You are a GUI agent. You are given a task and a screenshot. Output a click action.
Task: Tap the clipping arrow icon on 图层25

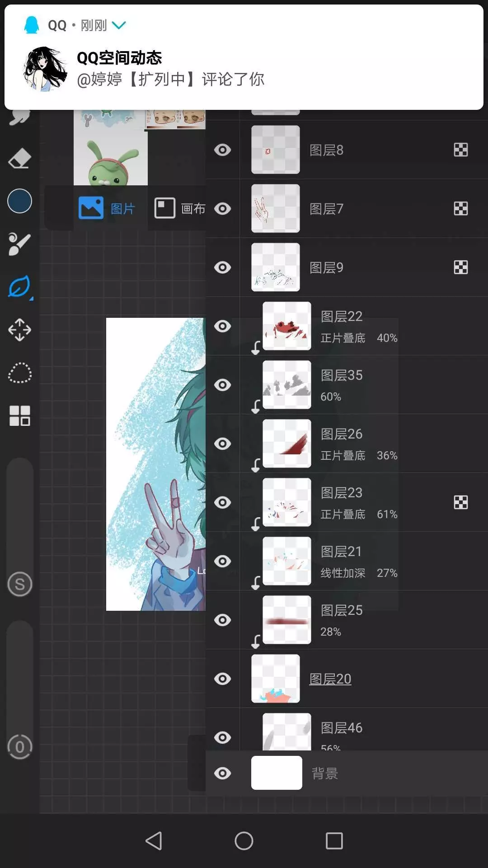pyautogui.click(x=256, y=642)
